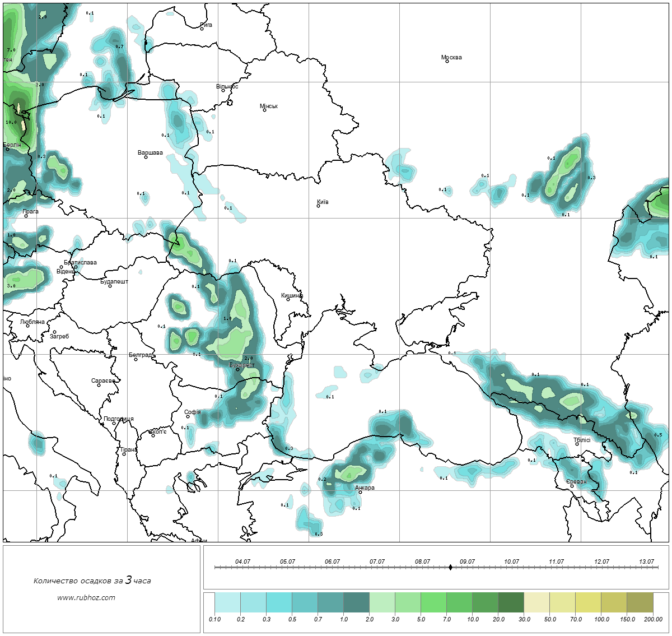
Task: Click the 0.10–0.2 light cyan legend swatch
Action: pos(227,603)
